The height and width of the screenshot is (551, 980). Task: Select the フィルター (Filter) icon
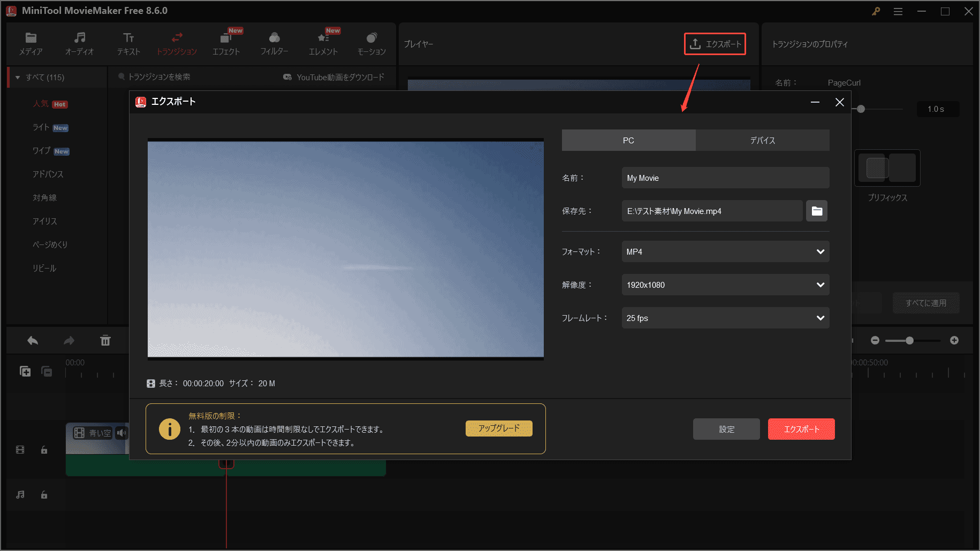pos(274,43)
